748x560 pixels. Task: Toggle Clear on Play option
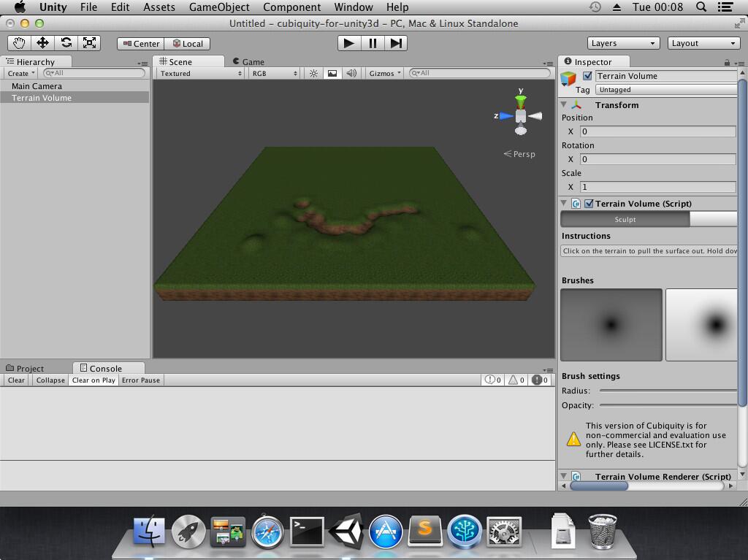pos(93,380)
